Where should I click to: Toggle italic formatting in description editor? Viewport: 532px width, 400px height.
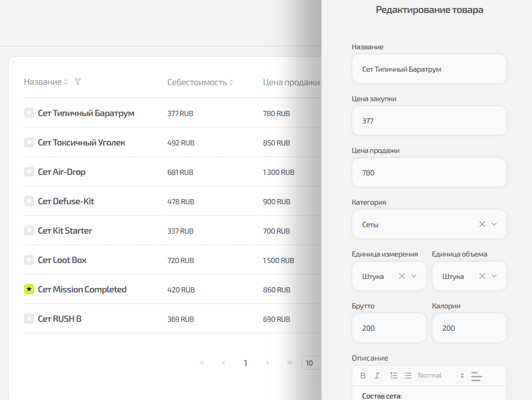coord(377,376)
